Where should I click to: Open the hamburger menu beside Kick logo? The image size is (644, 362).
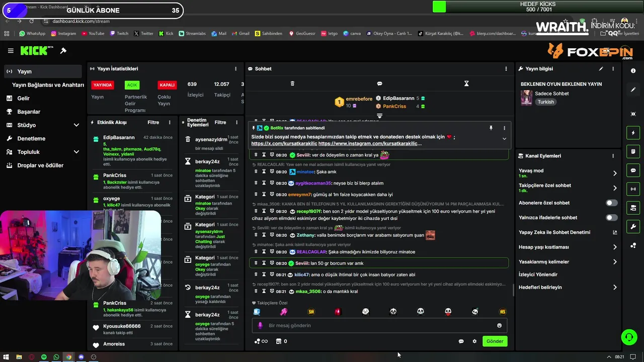coord(11,51)
